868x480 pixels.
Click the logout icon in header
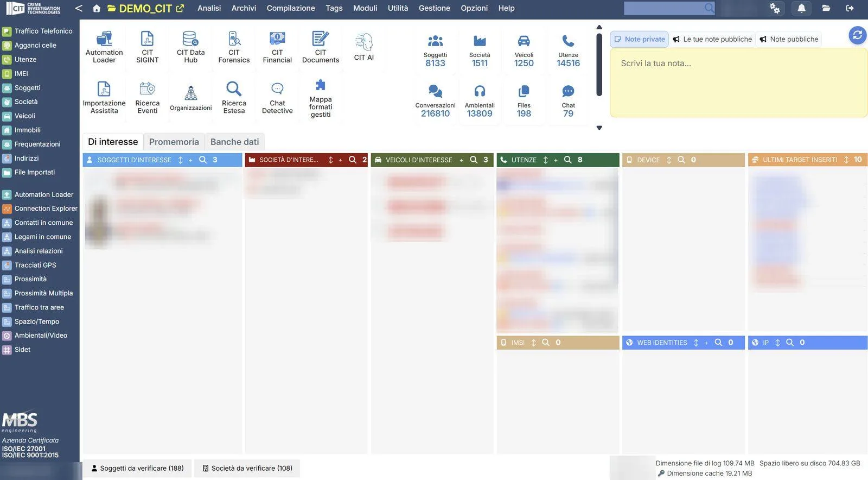tap(850, 8)
